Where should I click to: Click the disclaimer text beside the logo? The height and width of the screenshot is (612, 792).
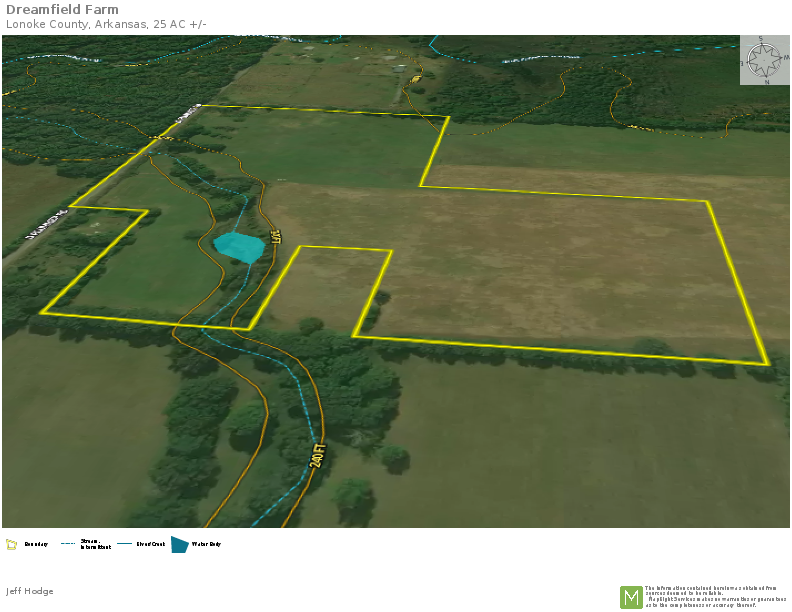[x=716, y=596]
